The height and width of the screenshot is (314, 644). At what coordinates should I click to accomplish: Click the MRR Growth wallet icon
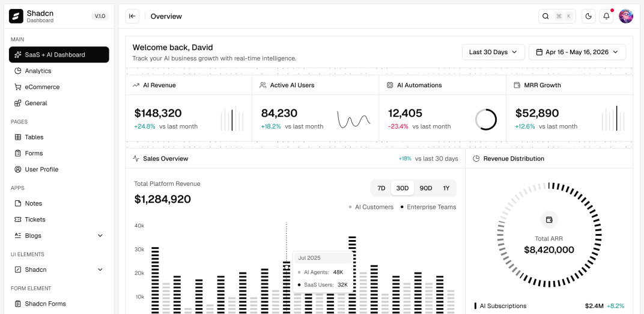517,85
